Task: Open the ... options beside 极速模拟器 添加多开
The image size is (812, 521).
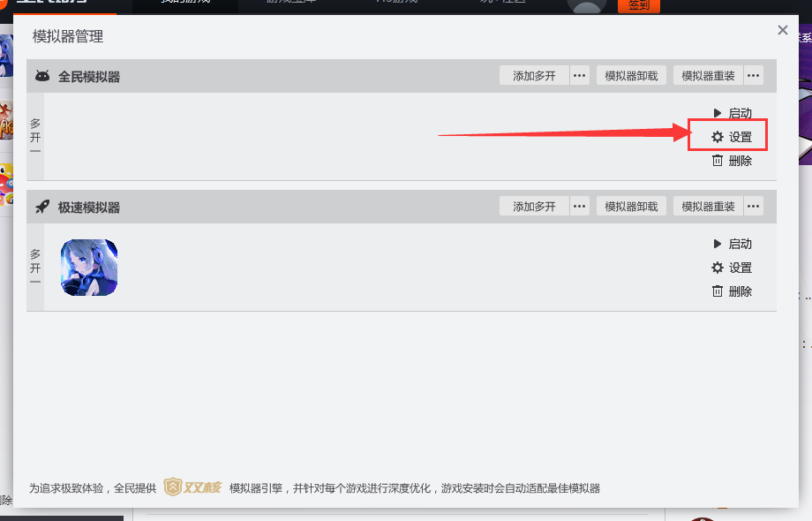Action: point(579,206)
